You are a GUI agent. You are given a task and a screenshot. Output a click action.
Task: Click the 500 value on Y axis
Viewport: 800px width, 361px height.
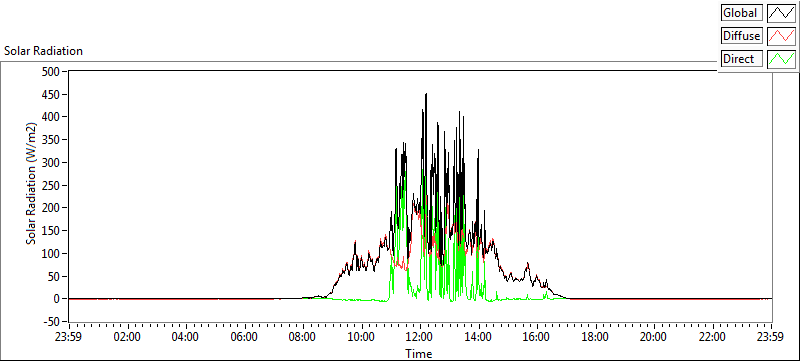[51, 71]
